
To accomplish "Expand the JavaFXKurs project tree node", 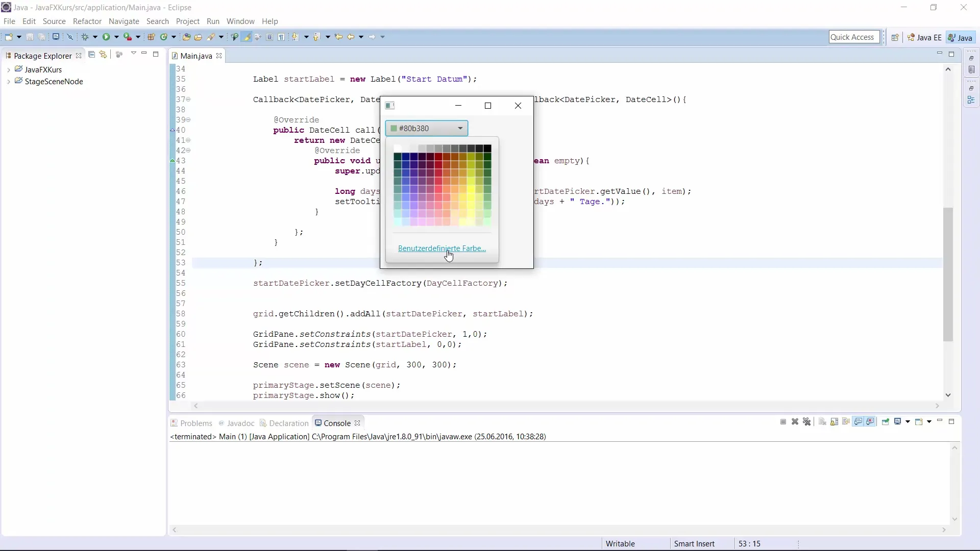I will click(9, 70).
